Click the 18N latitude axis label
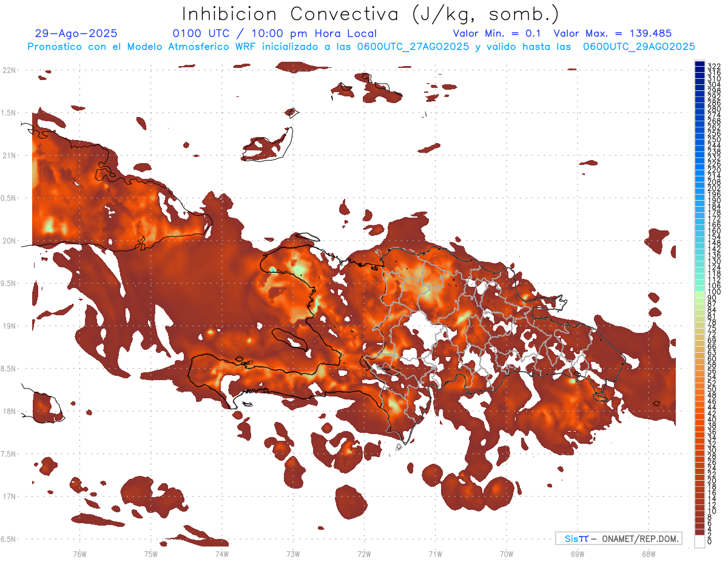This screenshot has height=562, width=728. click(11, 411)
